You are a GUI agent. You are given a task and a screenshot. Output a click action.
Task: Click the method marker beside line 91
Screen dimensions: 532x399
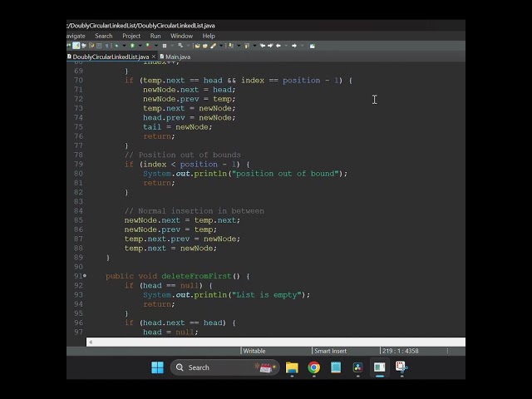85,276
